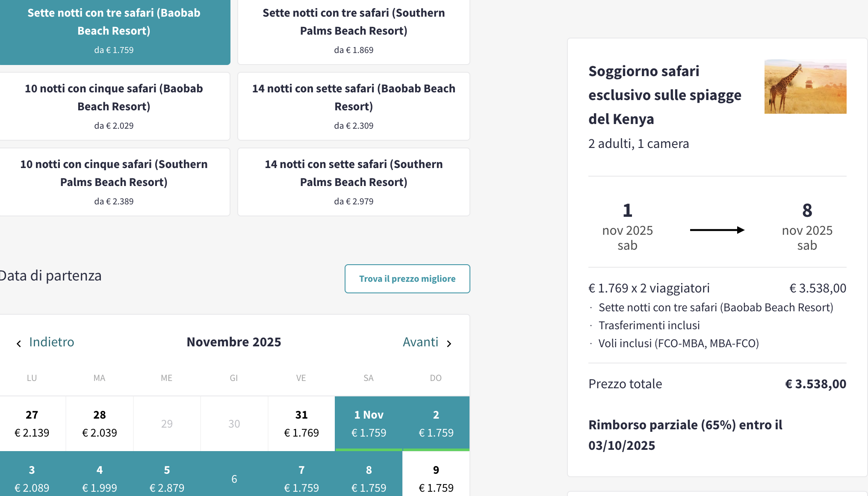Image resolution: width=868 pixels, height=496 pixels.
Task: Choose 9 November departure at € 1.759
Action: point(436,478)
